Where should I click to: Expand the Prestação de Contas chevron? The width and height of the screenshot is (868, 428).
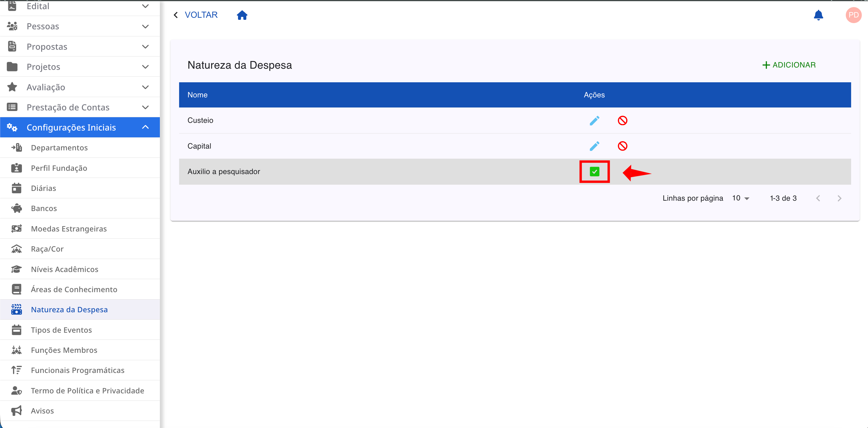click(x=145, y=107)
